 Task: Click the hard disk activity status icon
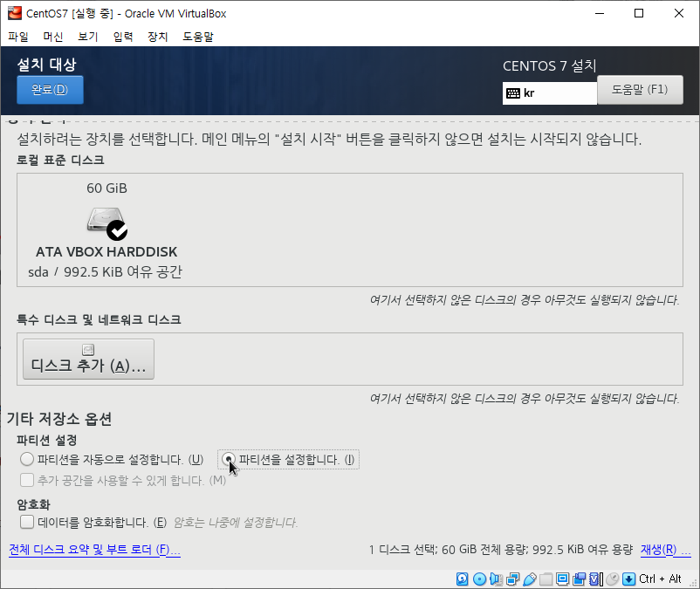(463, 579)
